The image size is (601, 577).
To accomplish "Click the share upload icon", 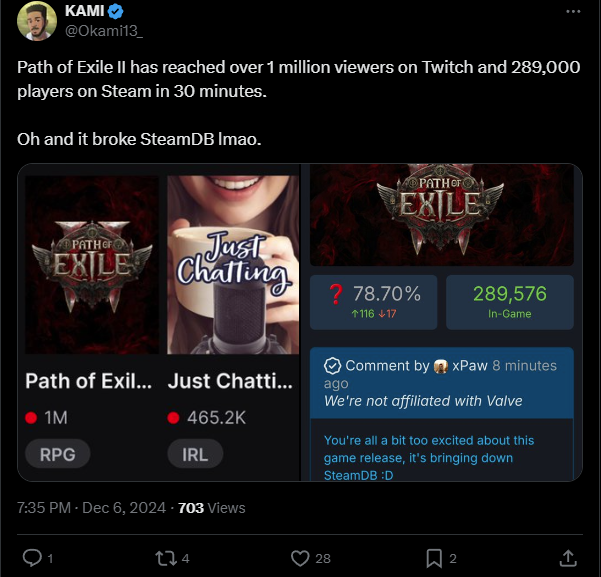I will pyautogui.click(x=567, y=558).
